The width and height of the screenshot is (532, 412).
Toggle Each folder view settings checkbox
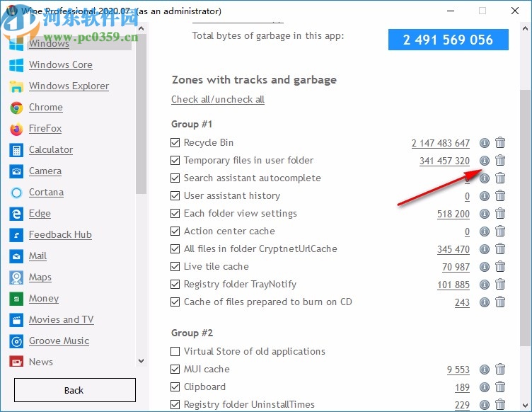click(x=175, y=214)
